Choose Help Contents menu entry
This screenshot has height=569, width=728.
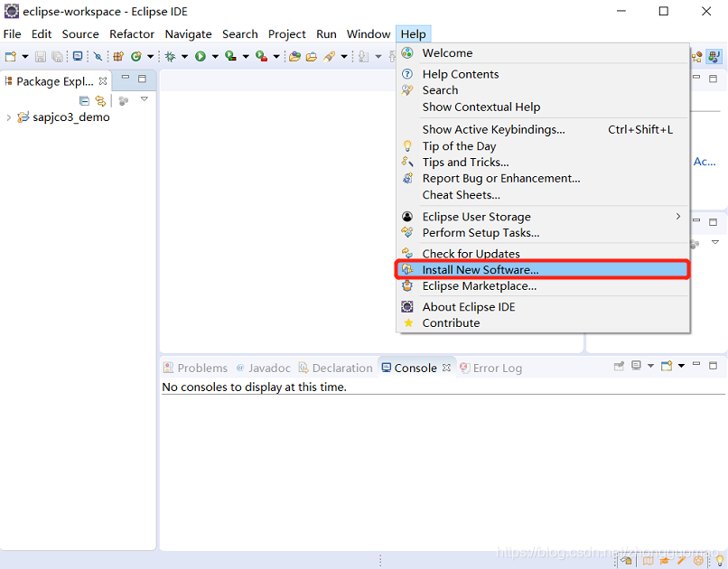tap(543, 74)
